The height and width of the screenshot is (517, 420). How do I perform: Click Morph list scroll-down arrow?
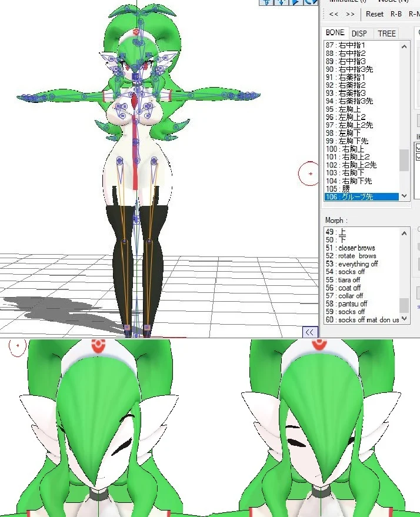[404, 319]
